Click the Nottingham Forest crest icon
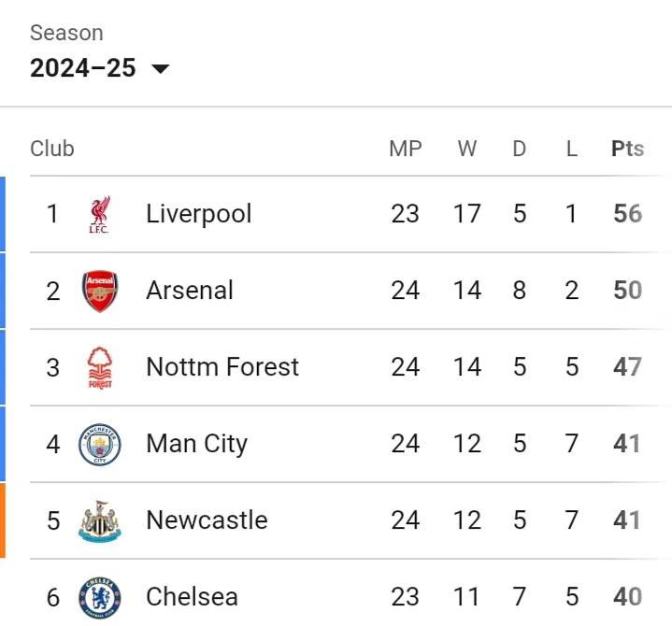Screen dimensions: 672x626 pos(99,367)
